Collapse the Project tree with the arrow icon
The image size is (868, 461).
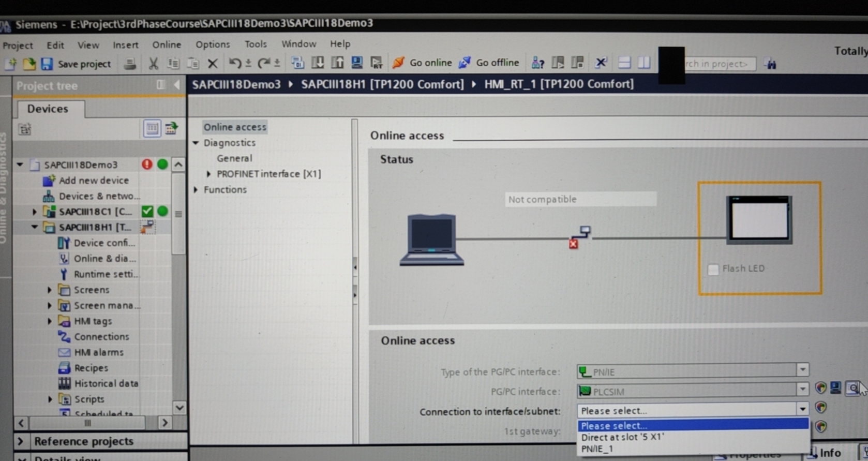(176, 85)
